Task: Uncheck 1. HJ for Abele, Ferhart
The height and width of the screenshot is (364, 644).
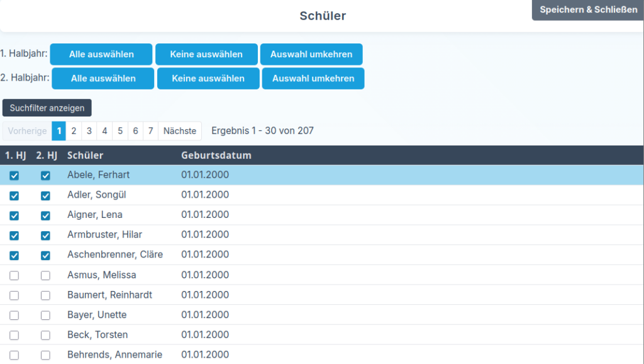Action: 14,176
